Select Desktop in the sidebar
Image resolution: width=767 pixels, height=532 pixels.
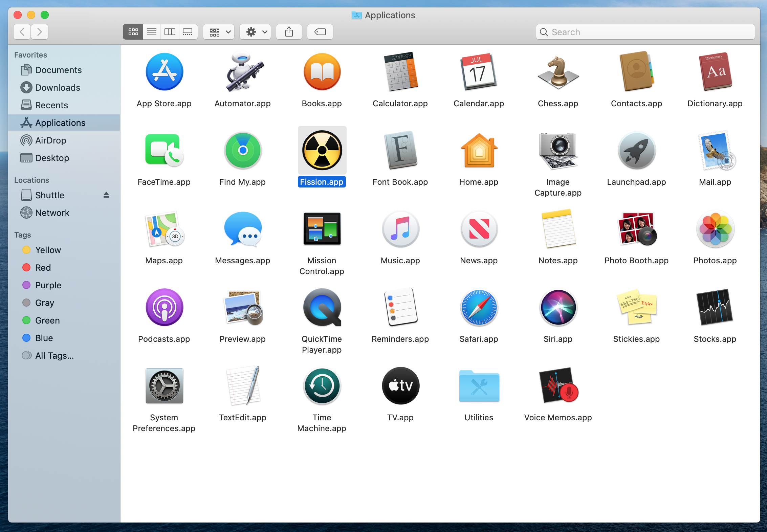tap(64, 158)
